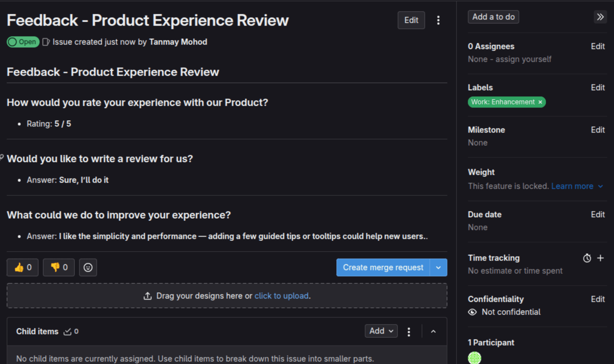Image resolution: width=614 pixels, height=364 pixels.
Task: Click Tanmay Mohod author name
Action: 178,42
